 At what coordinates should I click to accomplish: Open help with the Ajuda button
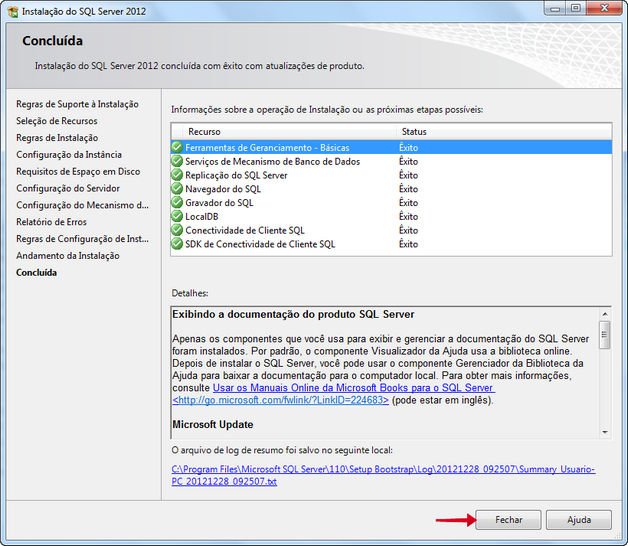579,520
